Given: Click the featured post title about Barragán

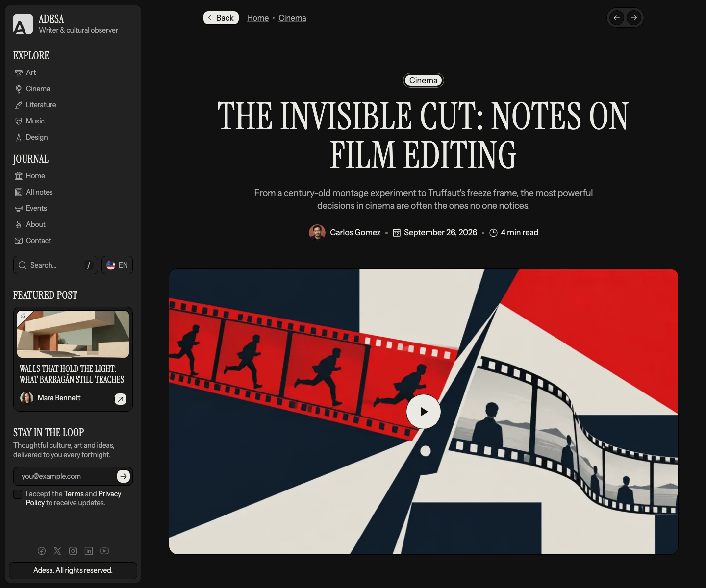Looking at the screenshot, I should [72, 374].
